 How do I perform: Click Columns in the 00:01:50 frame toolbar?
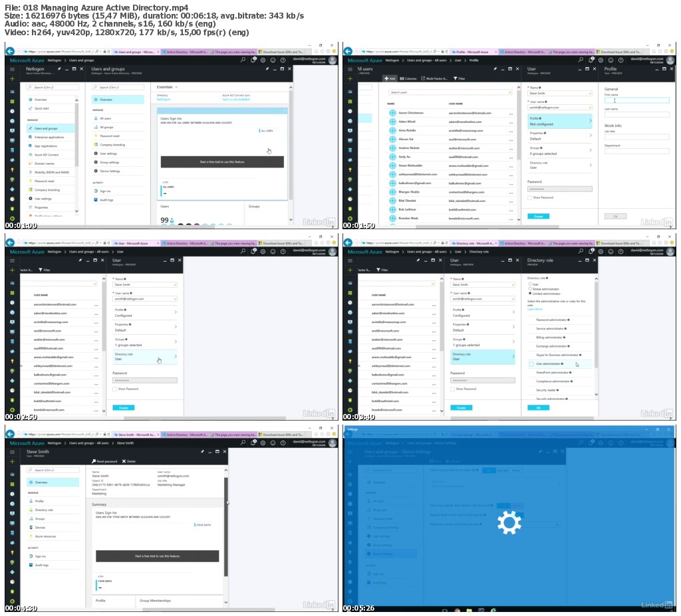(408, 78)
